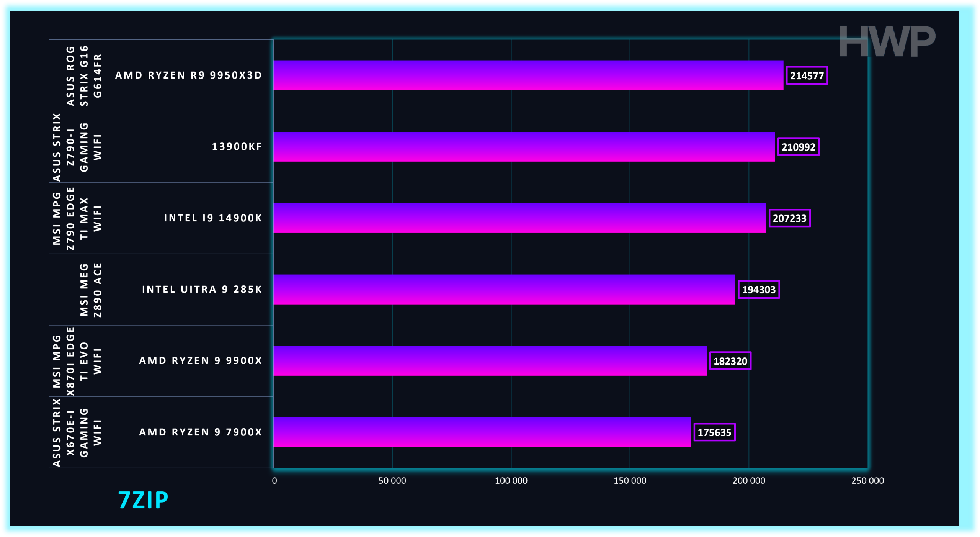Click the 194303 value label
980x537 pixels.
point(758,290)
